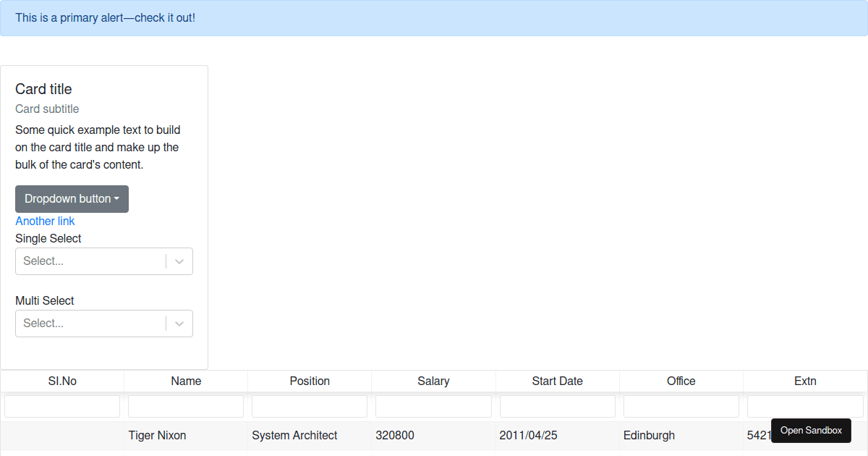This screenshot has height=456, width=868.
Task: Expand the Multi Select chevron arrow
Action: [x=179, y=324]
